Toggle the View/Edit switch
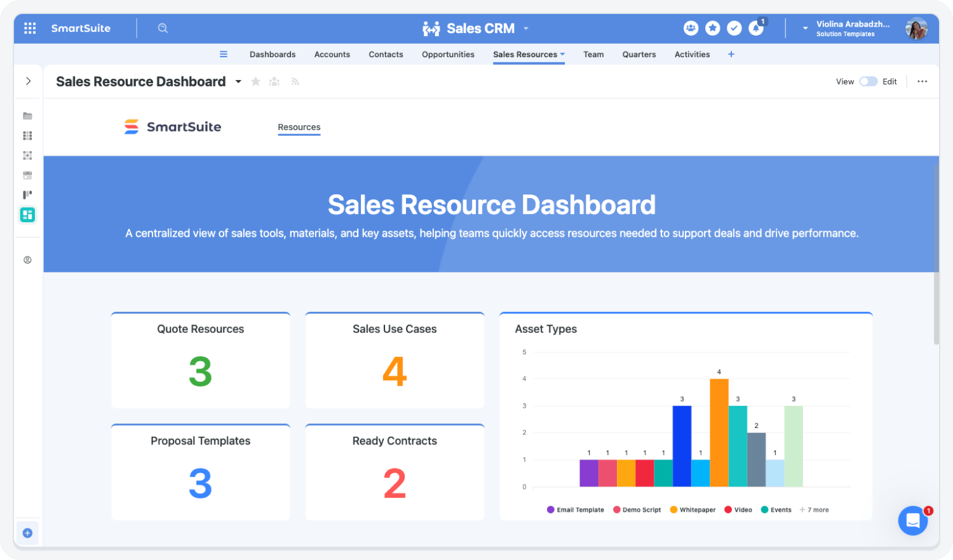Viewport: 953px width, 560px height. [868, 81]
